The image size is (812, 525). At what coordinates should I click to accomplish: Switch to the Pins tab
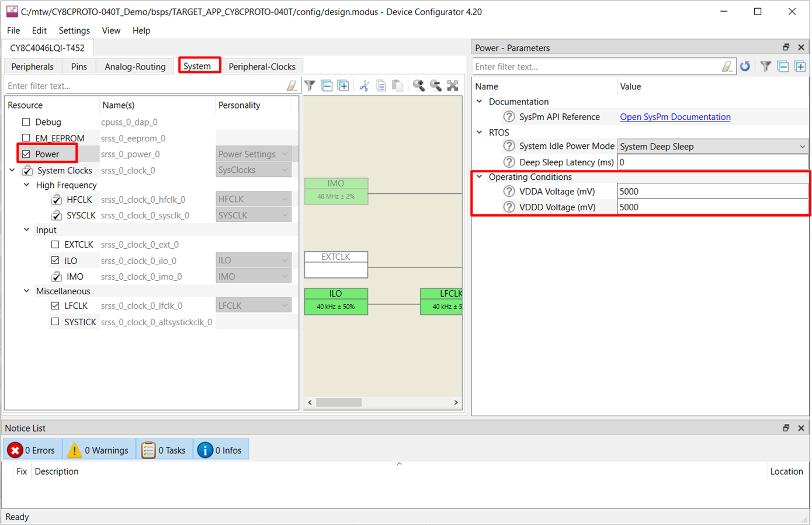point(79,67)
